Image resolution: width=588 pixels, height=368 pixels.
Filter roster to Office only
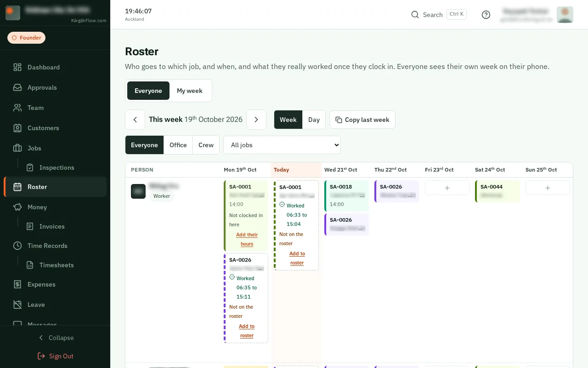[x=178, y=145]
